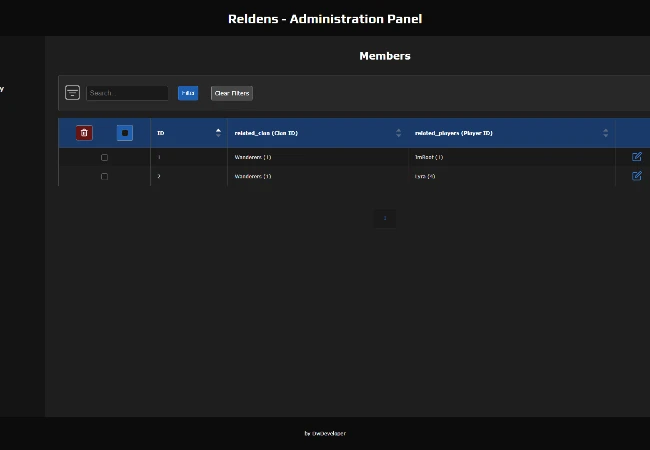Go to pagination page 1

(x=385, y=218)
